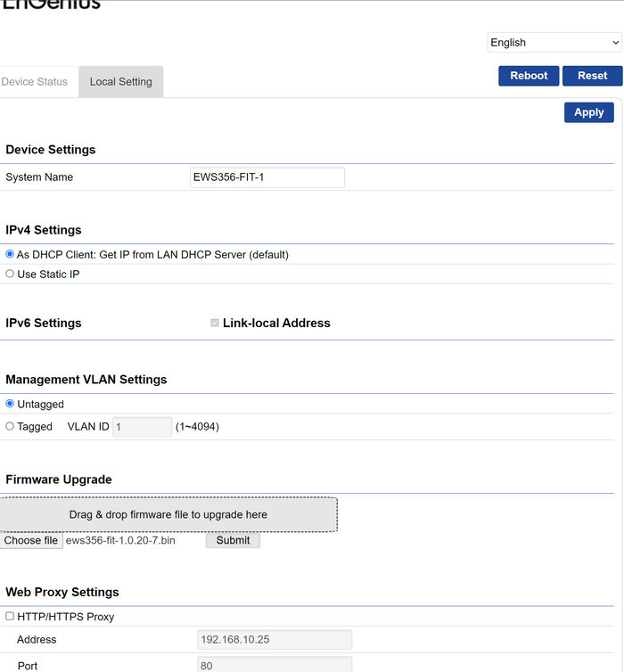Select Tagged management VLAN
Screen dimensions: 624x672
pyautogui.click(x=10, y=427)
